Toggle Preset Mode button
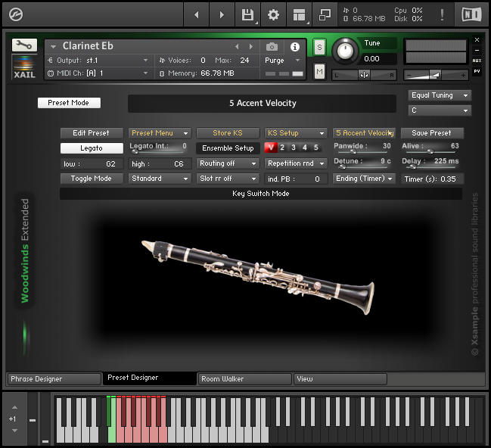The width and height of the screenshot is (491, 448). tap(69, 103)
